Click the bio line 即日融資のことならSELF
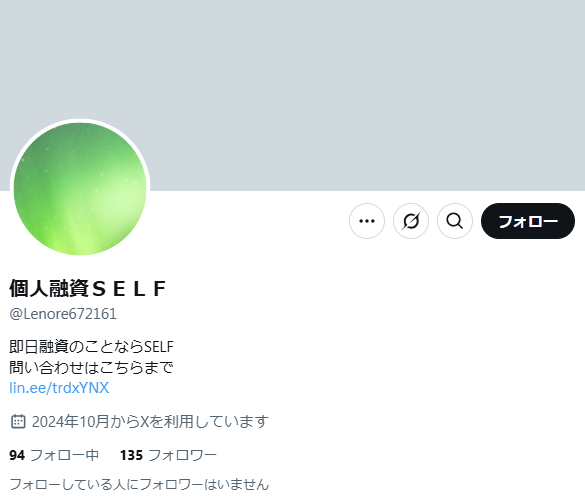Screen dimensions: 585x500 click(x=91, y=346)
